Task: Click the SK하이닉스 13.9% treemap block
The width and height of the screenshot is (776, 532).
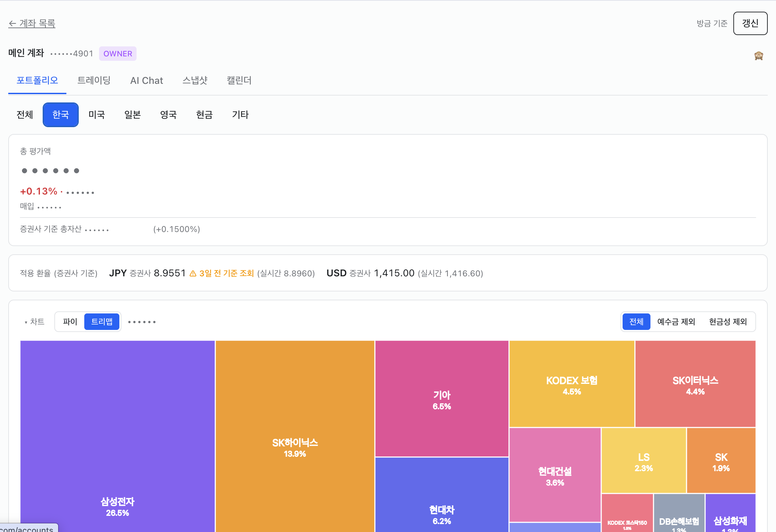Action: [295, 436]
